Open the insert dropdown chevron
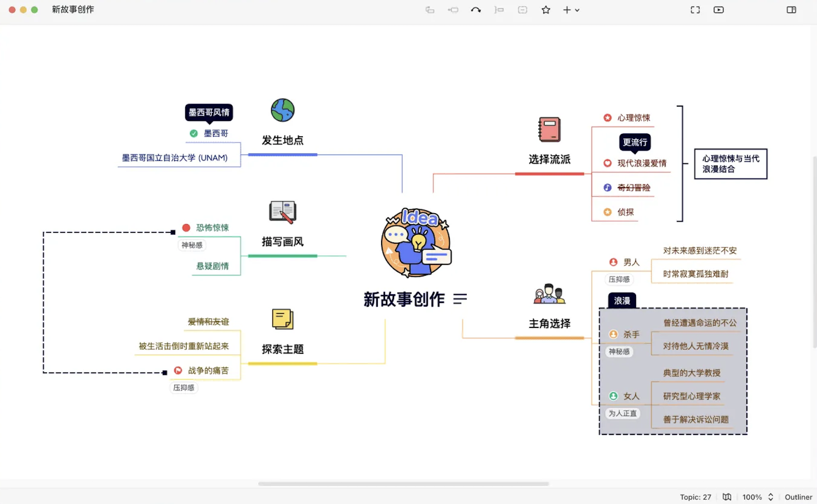The height and width of the screenshot is (504, 817). coord(578,10)
